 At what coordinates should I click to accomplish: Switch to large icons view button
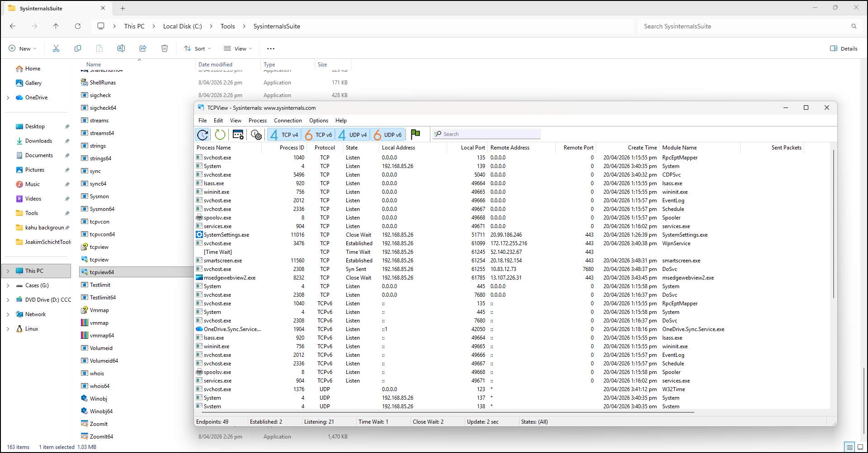pyautogui.click(x=860, y=447)
